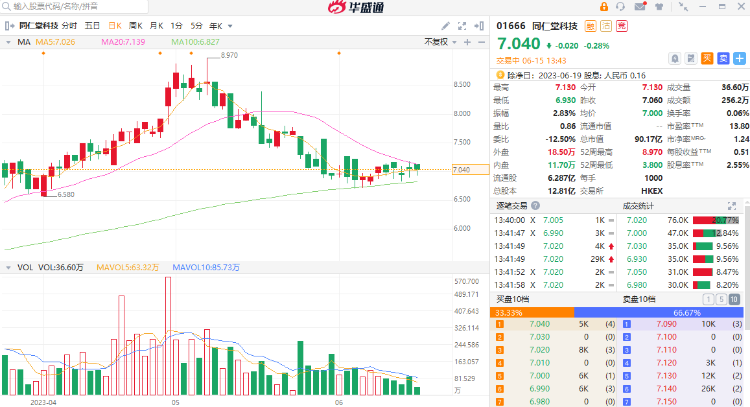The height and width of the screenshot is (407, 750).
Task: Click the red 竞 auction badge
Action: (x=622, y=26)
